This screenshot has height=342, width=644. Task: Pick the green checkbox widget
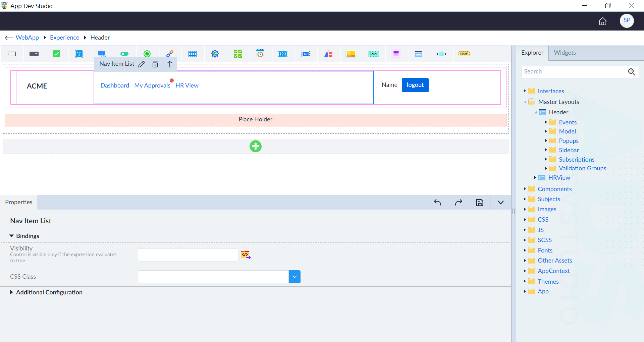click(x=57, y=54)
